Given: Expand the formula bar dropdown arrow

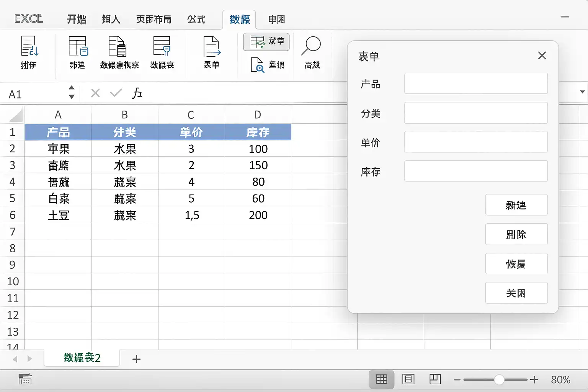Looking at the screenshot, I should click(582, 92).
